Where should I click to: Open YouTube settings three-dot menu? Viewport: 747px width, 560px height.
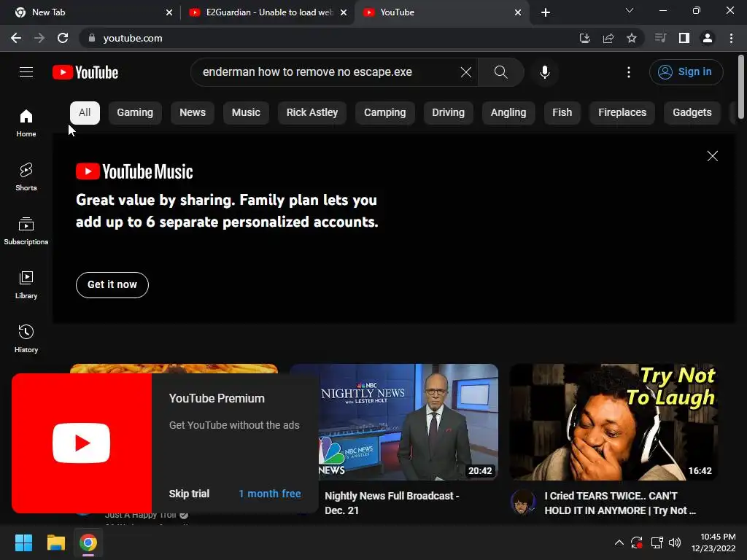tap(629, 72)
